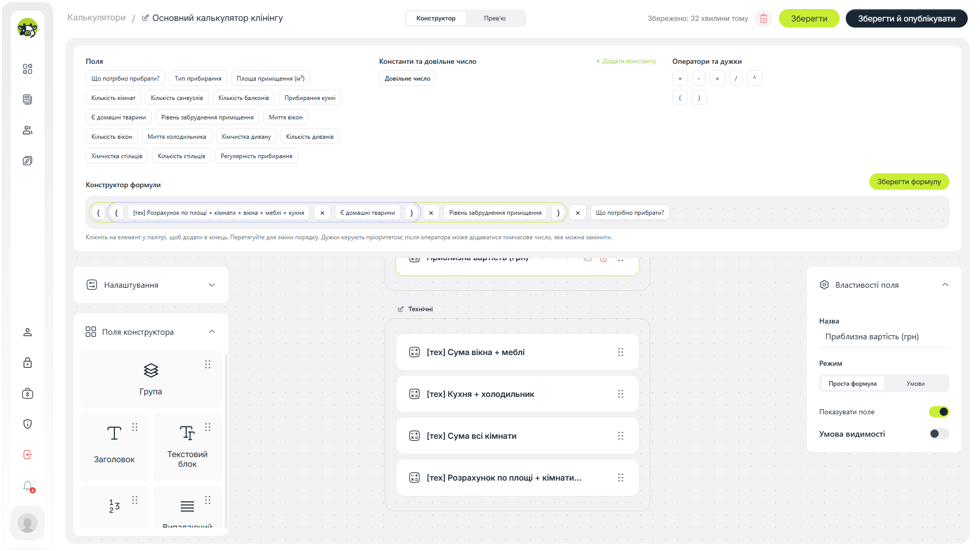The width and height of the screenshot is (980, 551).
Task: Expand the Налаштування panel
Action: (151, 285)
